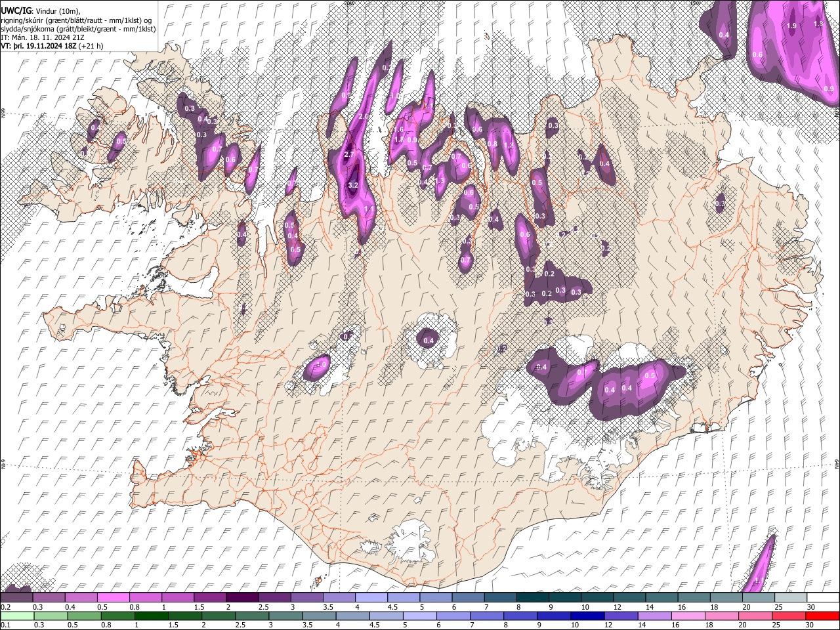Pick the white swatch between 25 and 30, top row
This screenshot has height=630, width=840.
pyautogui.click(x=790, y=598)
